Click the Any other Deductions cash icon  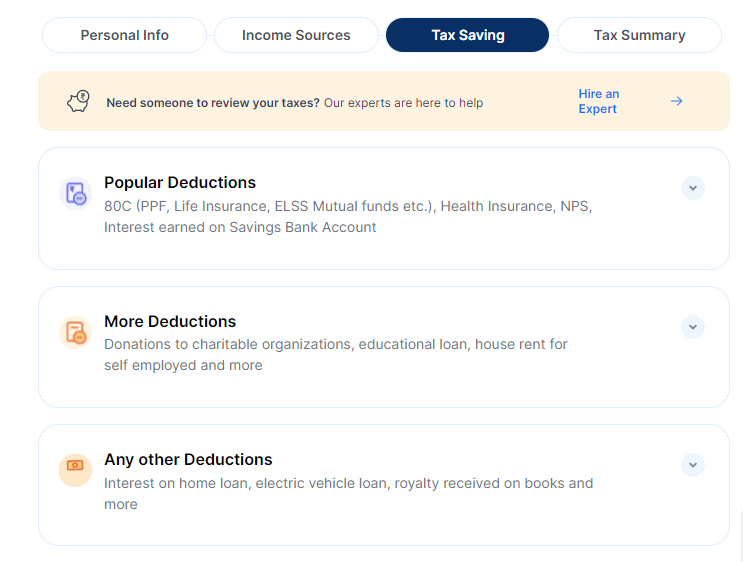pyautogui.click(x=75, y=470)
